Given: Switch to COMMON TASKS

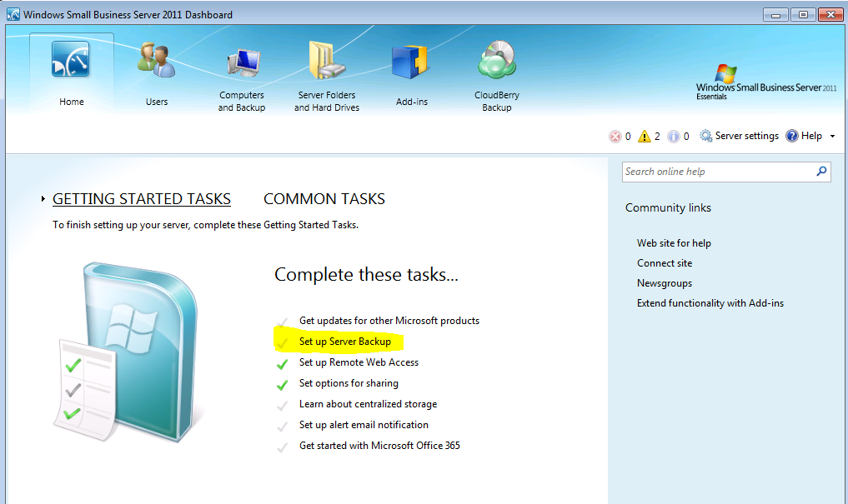Looking at the screenshot, I should [324, 199].
